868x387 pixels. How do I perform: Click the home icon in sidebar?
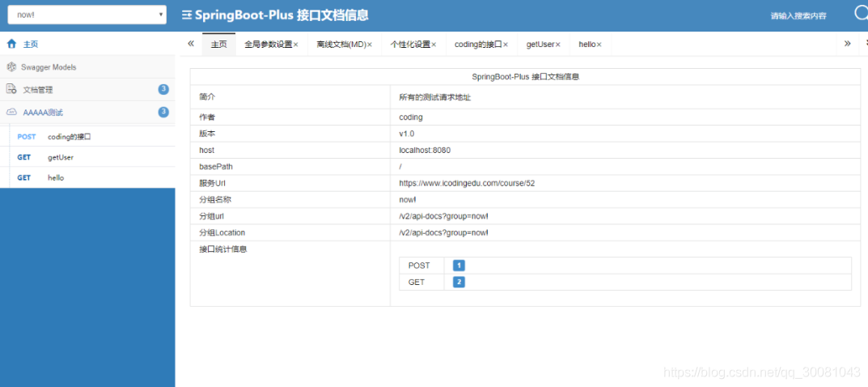11,44
